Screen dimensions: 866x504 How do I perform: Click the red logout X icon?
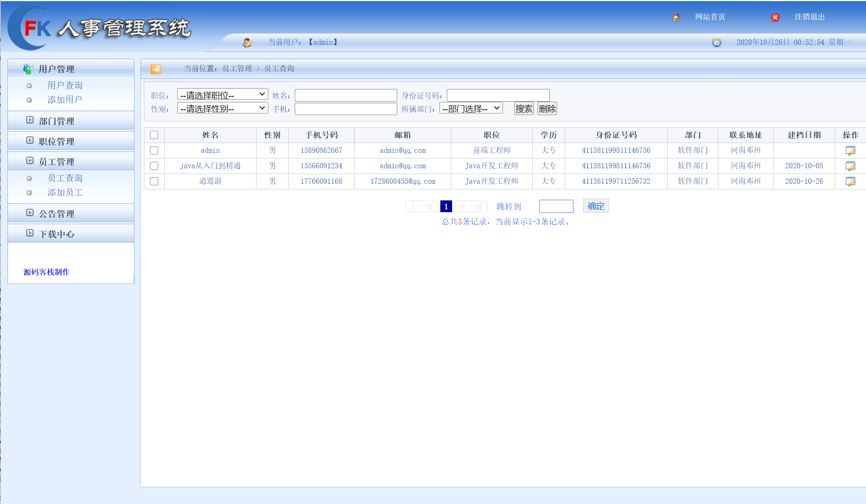pos(775,17)
